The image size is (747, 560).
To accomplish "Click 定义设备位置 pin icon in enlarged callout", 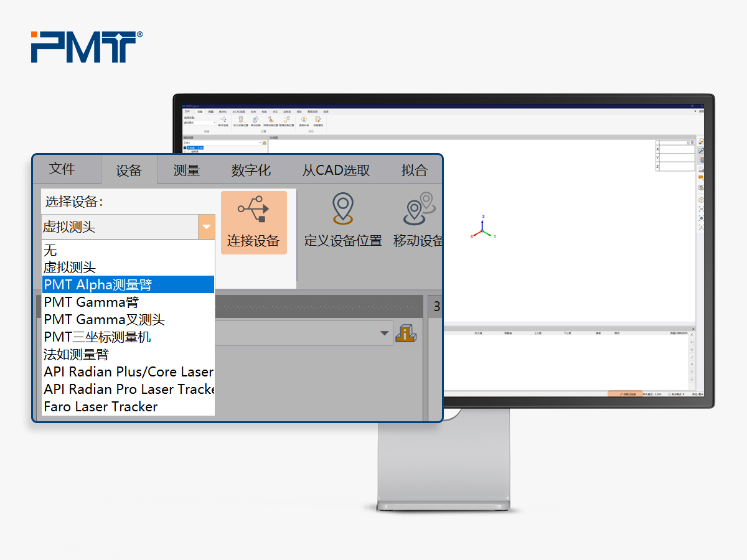I will pyautogui.click(x=343, y=208).
